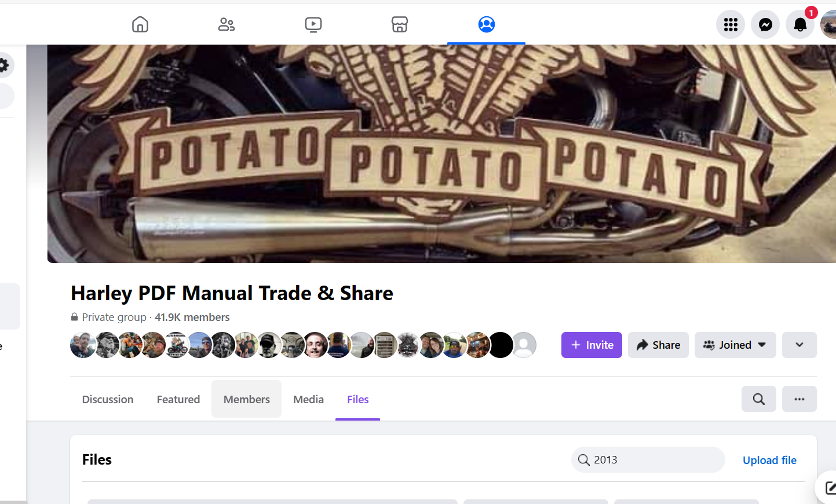Switch to the Discussion tab
The image size is (836, 504).
tap(108, 399)
